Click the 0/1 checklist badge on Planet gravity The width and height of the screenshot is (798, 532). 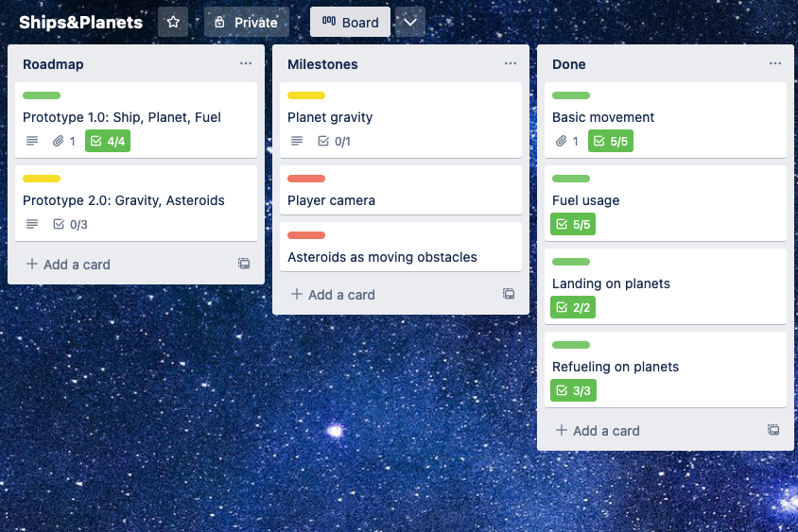[x=334, y=141]
